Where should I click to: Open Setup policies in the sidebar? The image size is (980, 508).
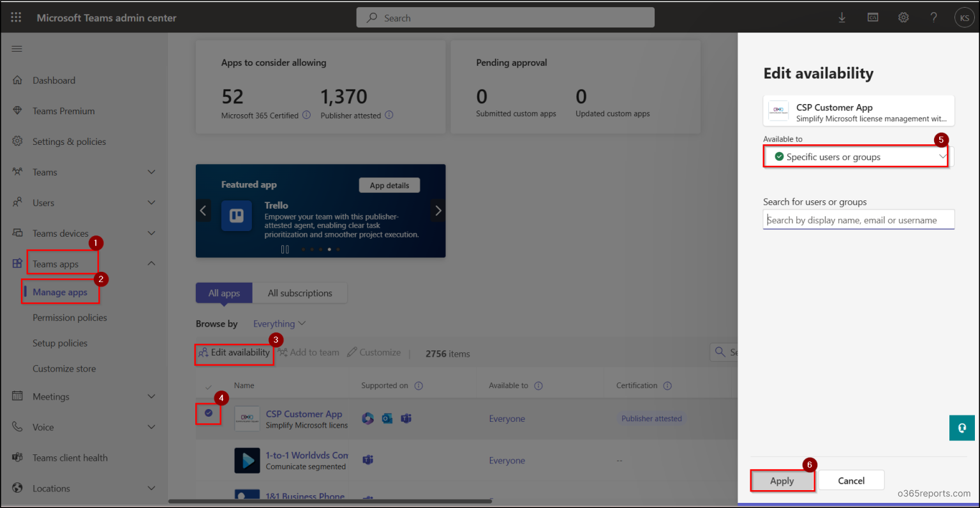pos(60,343)
